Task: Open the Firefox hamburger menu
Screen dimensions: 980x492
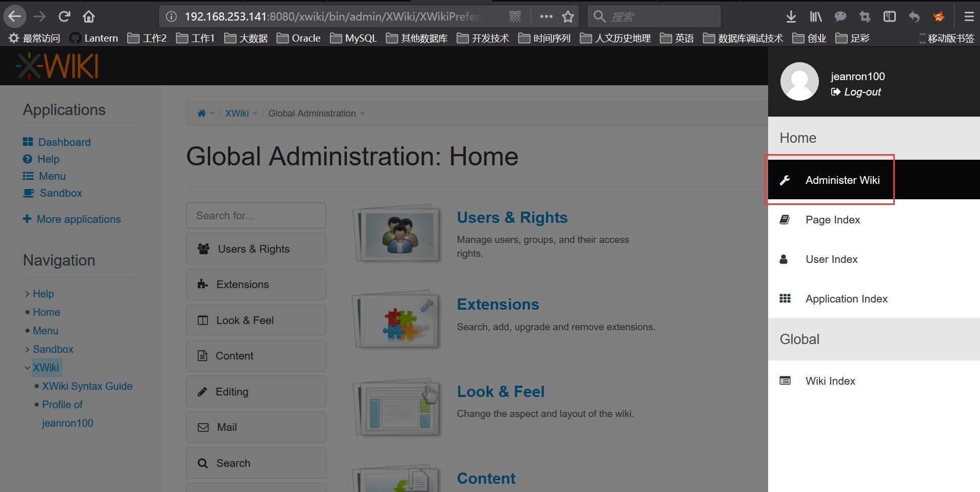Action: tap(969, 16)
